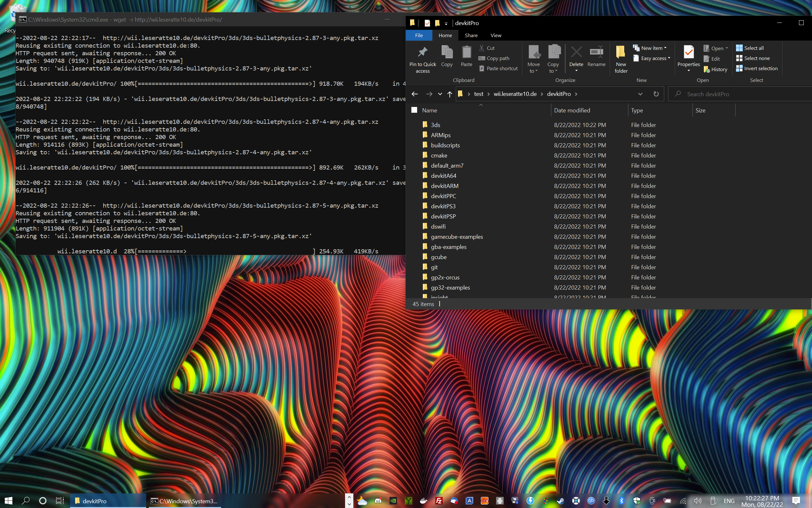
Task: Click Pin to Quick access icon
Action: point(422,52)
